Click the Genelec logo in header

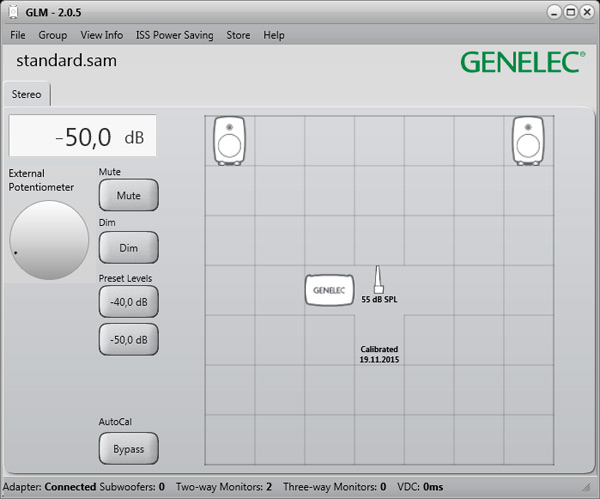click(522, 62)
